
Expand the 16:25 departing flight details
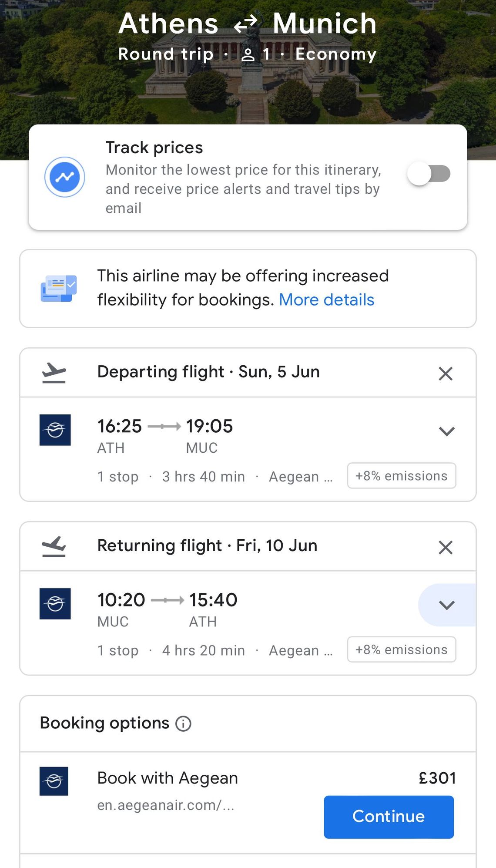pos(447,431)
